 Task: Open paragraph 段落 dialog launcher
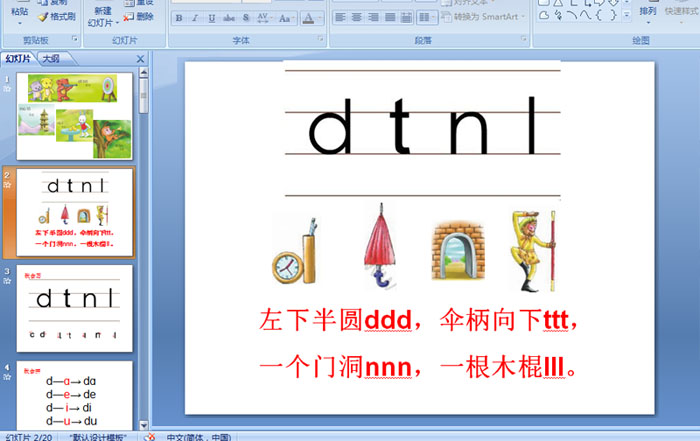(523, 39)
